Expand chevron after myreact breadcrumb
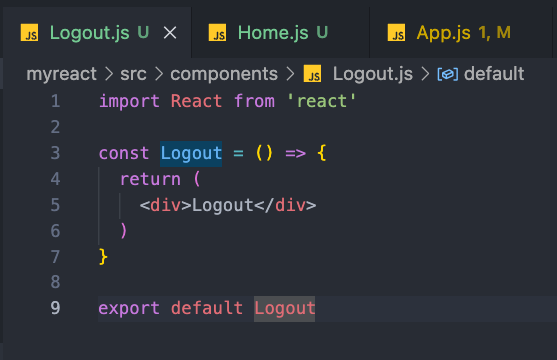The height and width of the screenshot is (360, 557). 109,74
